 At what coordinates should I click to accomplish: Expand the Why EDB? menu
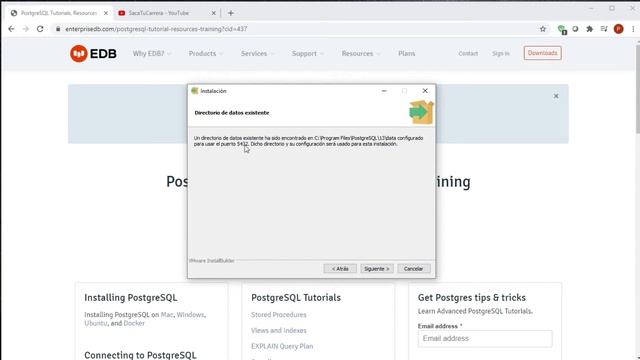point(152,53)
